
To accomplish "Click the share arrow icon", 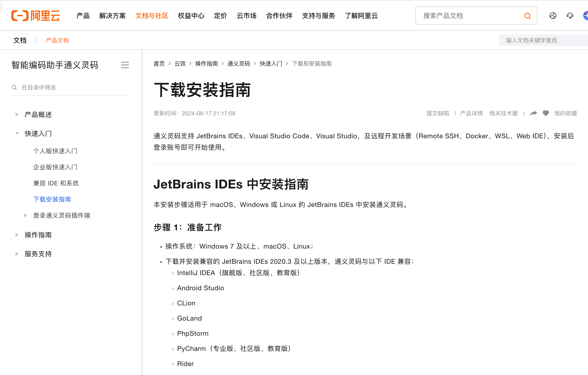I will click(533, 113).
